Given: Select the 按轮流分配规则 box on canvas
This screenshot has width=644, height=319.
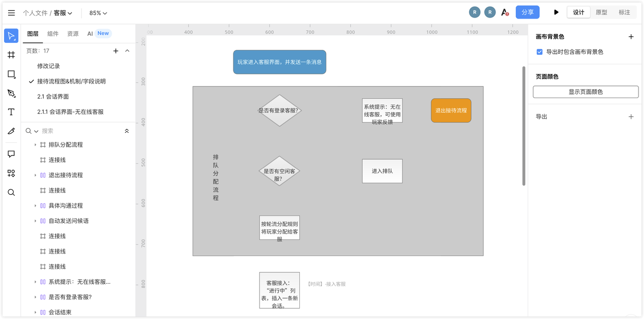Looking at the screenshot, I should [x=280, y=228].
